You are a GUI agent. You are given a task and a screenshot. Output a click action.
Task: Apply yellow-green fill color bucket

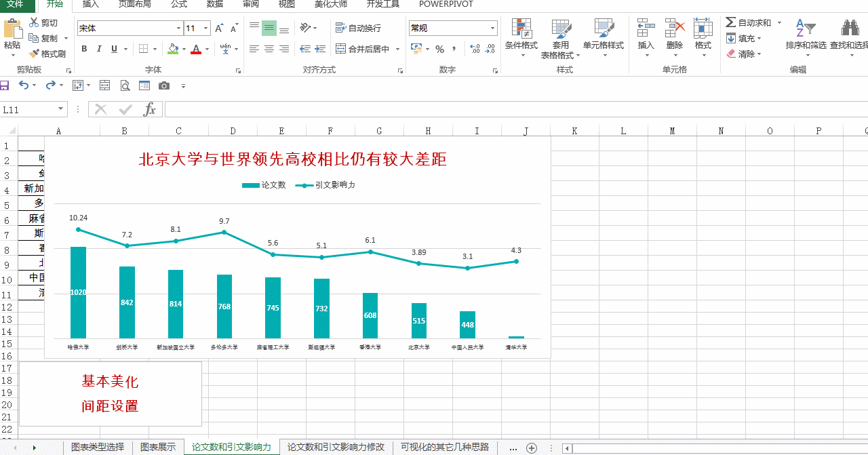pos(173,49)
